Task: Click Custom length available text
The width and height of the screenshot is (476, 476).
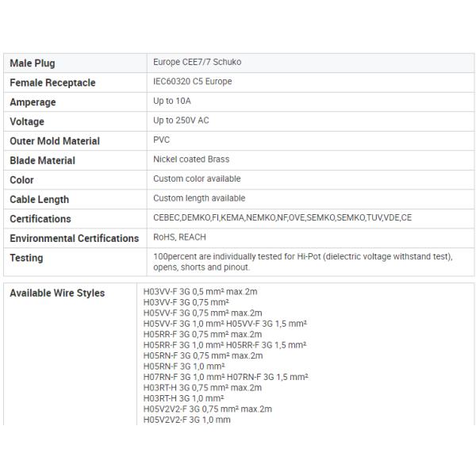Action: click(x=199, y=198)
